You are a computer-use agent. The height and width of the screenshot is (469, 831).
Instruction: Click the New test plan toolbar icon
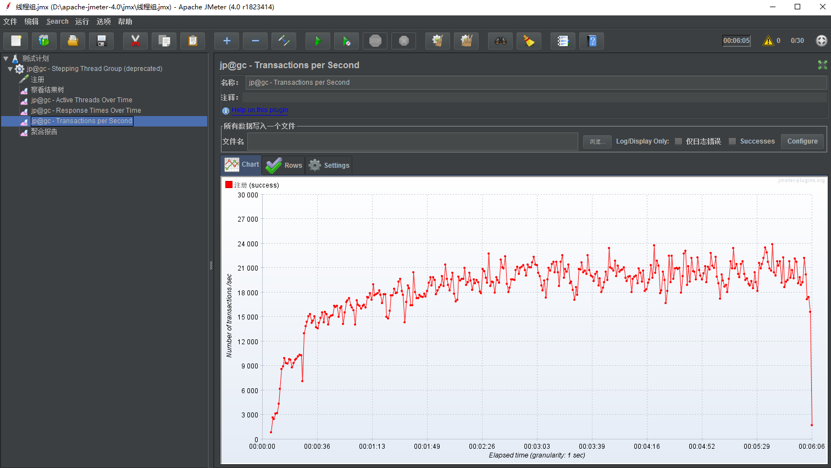pos(16,41)
